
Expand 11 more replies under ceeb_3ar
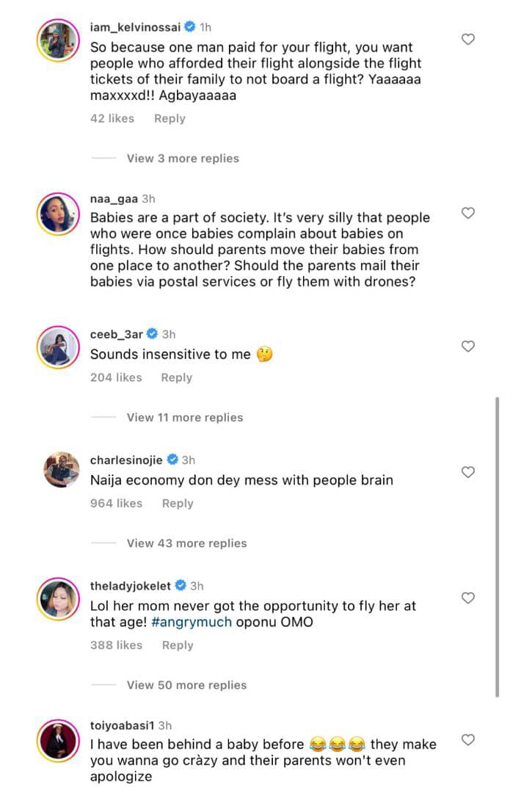coord(184,418)
